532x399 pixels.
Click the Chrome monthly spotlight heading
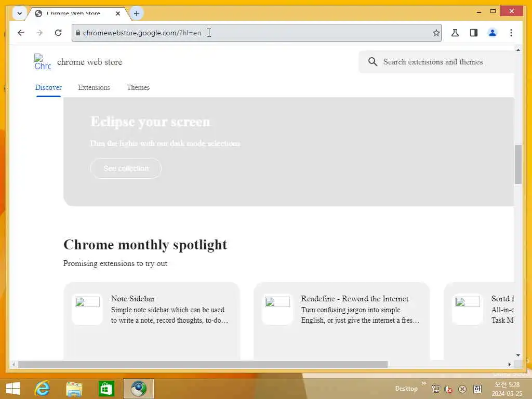point(145,245)
